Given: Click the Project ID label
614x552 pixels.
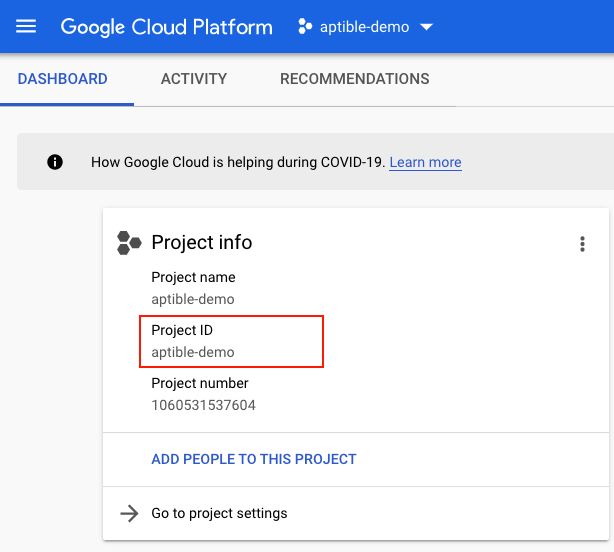Looking at the screenshot, I should [182, 330].
